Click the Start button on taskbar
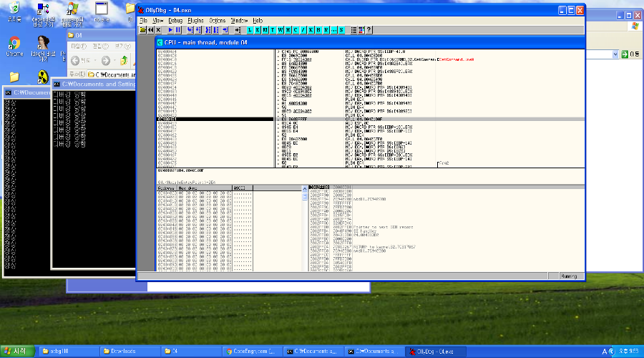 pos(16,351)
